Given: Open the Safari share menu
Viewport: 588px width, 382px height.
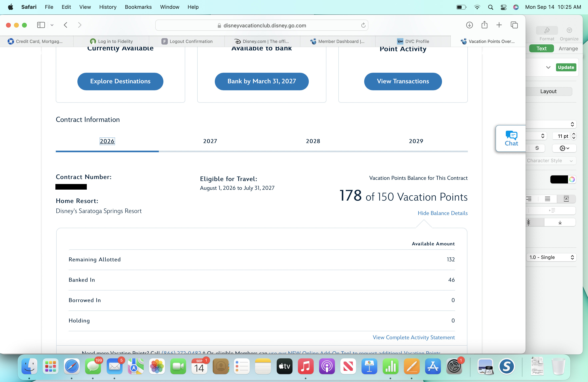Looking at the screenshot, I should click(484, 25).
